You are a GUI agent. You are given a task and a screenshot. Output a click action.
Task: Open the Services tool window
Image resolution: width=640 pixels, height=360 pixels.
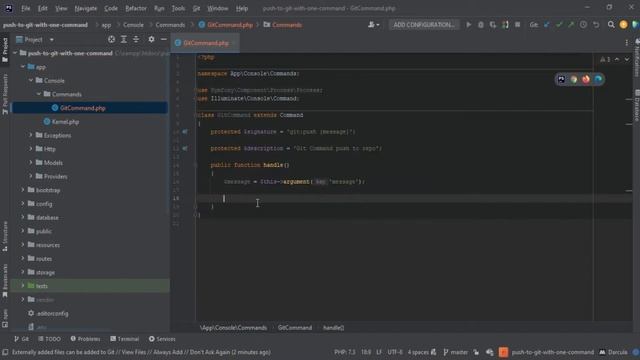(162, 339)
